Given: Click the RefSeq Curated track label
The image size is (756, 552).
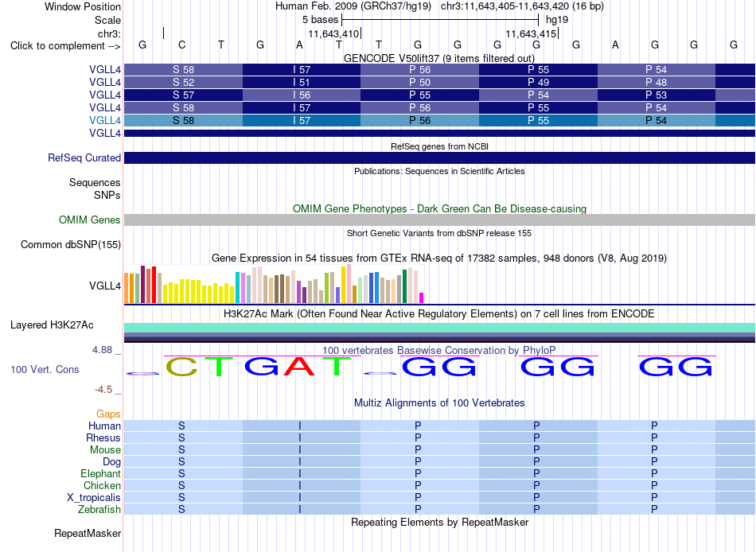Looking at the screenshot, I should click(84, 157).
